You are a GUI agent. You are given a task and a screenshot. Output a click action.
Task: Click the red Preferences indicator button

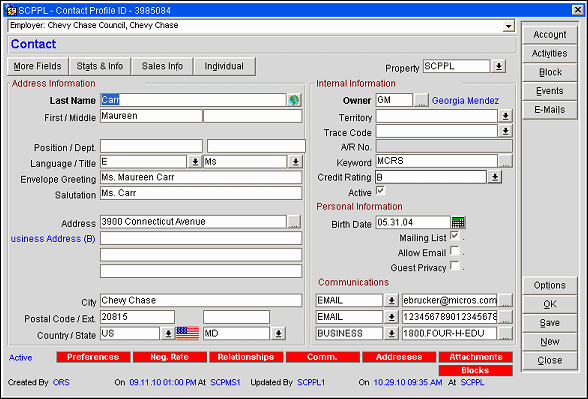click(93, 357)
